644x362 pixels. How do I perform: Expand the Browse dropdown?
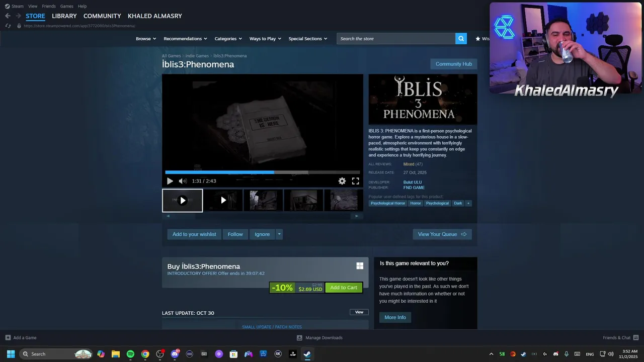click(x=146, y=39)
